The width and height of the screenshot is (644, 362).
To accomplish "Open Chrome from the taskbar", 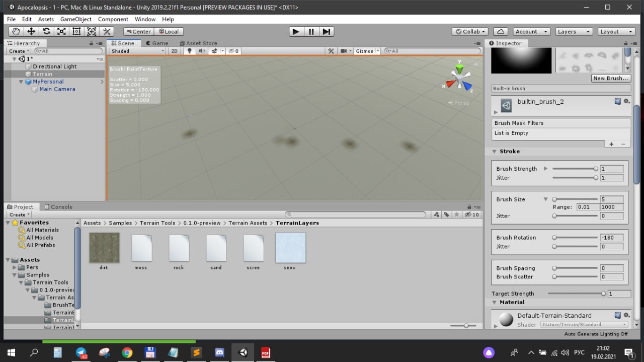I will click(127, 352).
